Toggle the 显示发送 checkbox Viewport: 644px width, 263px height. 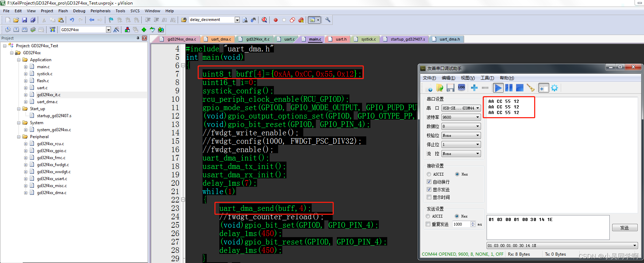click(x=438, y=190)
